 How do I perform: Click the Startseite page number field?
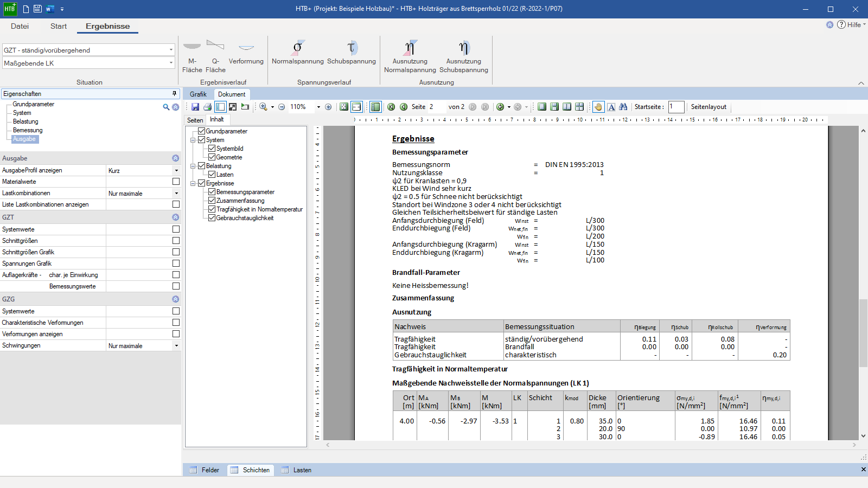tap(676, 107)
